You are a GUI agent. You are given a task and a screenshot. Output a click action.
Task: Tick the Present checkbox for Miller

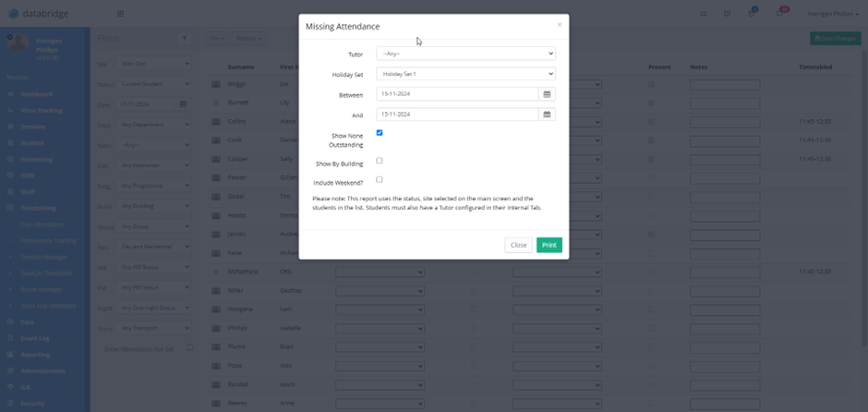point(651,291)
